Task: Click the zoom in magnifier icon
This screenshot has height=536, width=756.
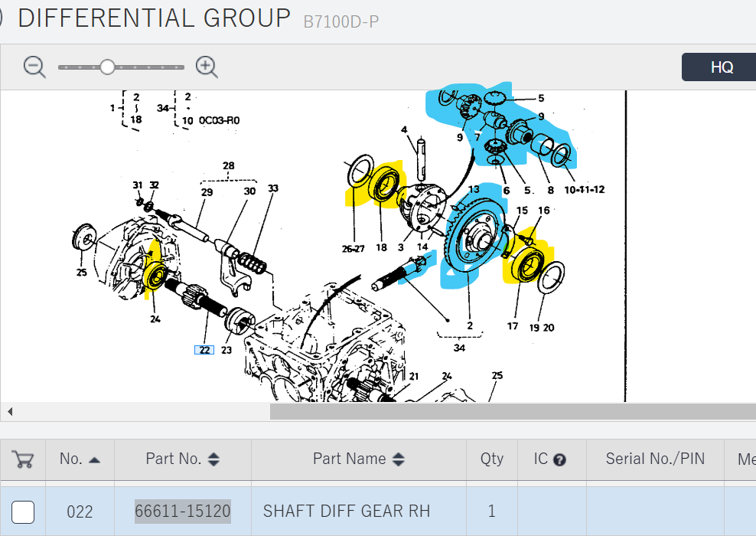Action: coord(207,67)
